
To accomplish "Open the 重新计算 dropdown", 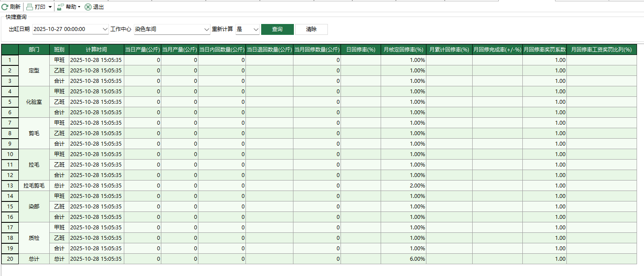I will point(256,29).
